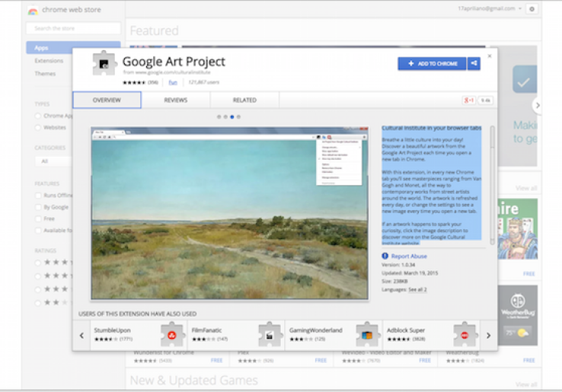Switch to the Related tab

pyautogui.click(x=244, y=100)
